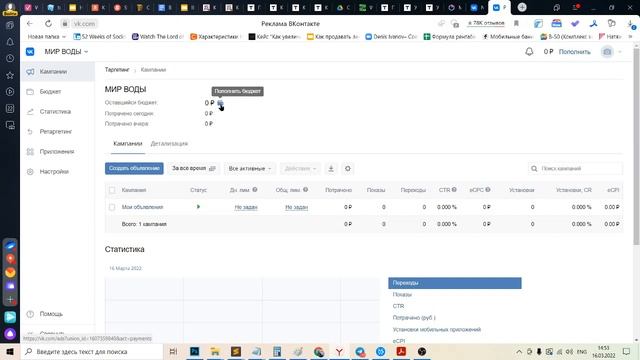
Task: Sort the table by the Потрачено column header
Action: click(338, 190)
